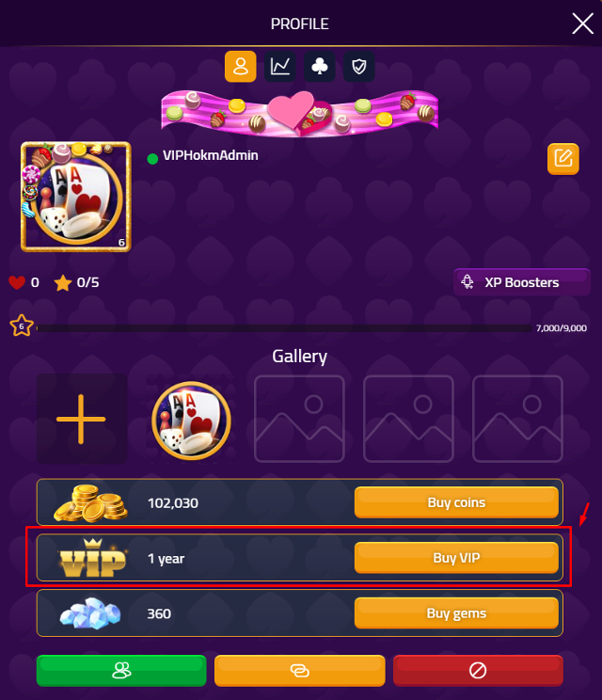Add a new gallery photo
The image size is (602, 700).
(x=82, y=419)
